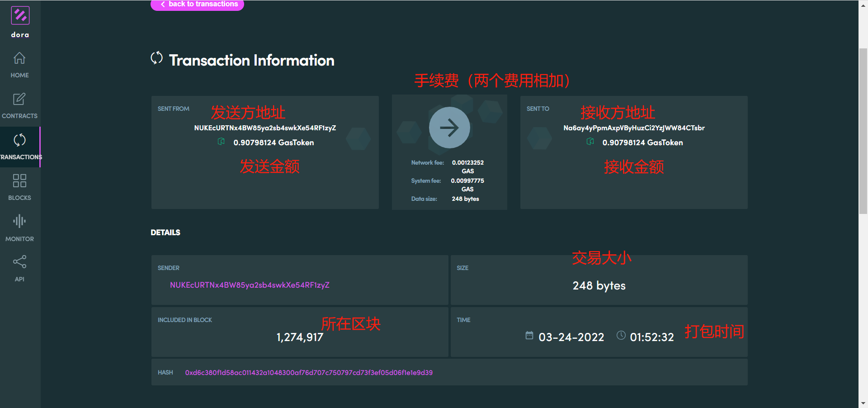This screenshot has height=408, width=868.
Task: Click the Sent To address Na6ay4yPpmAxp
Action: 634,128
